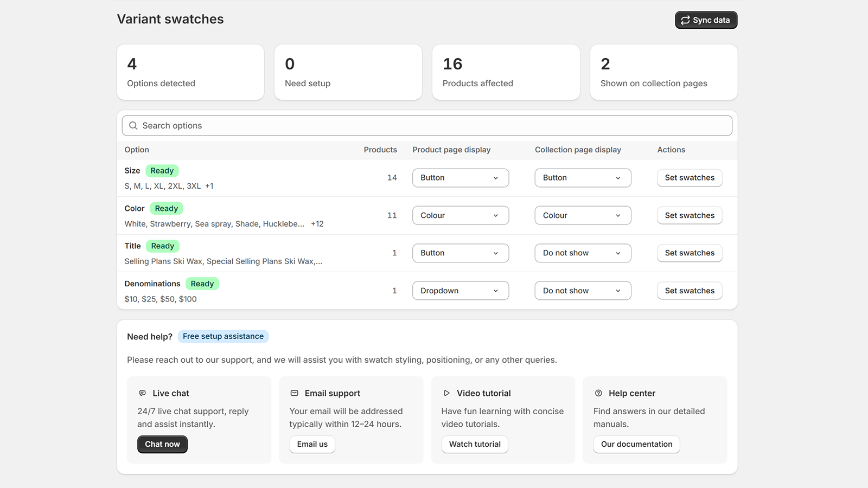Screen dimensions: 868x488
Task: Open the Size product page display dropdown
Action: [x=461, y=178]
